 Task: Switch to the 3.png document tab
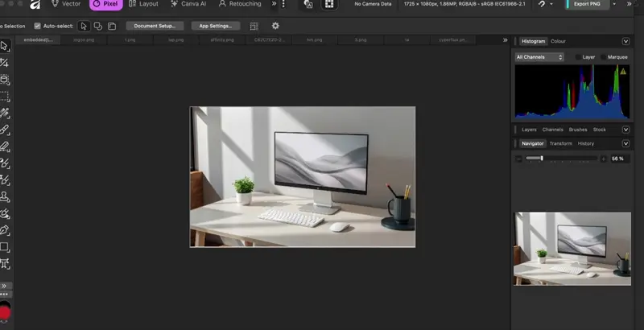tap(360, 39)
